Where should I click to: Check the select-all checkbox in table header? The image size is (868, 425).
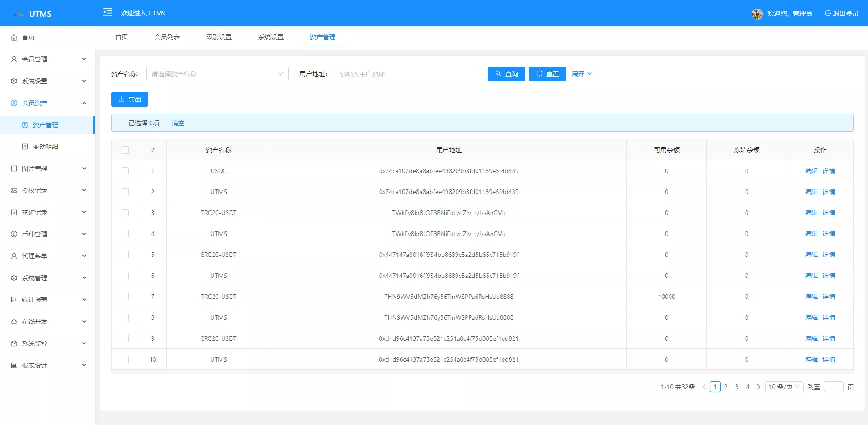tap(125, 149)
